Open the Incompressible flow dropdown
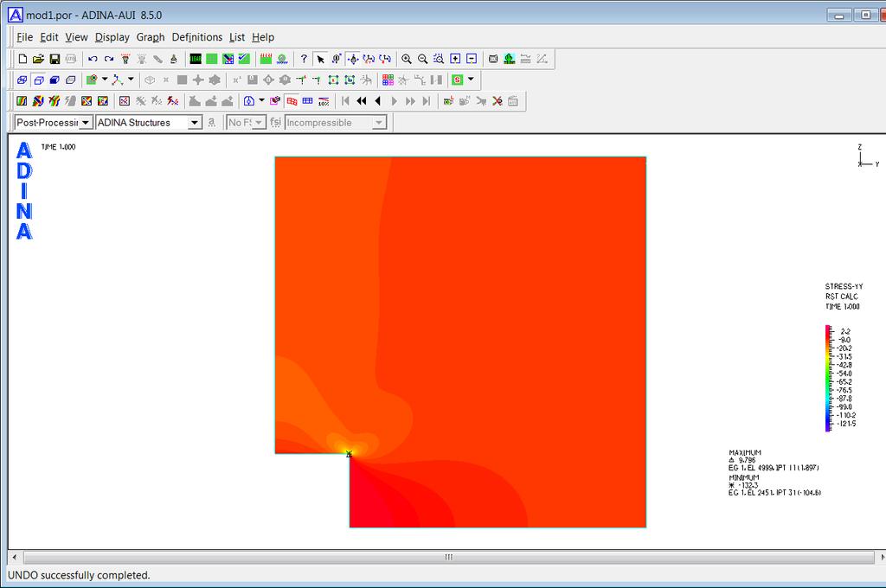886x588 pixels. tap(379, 123)
